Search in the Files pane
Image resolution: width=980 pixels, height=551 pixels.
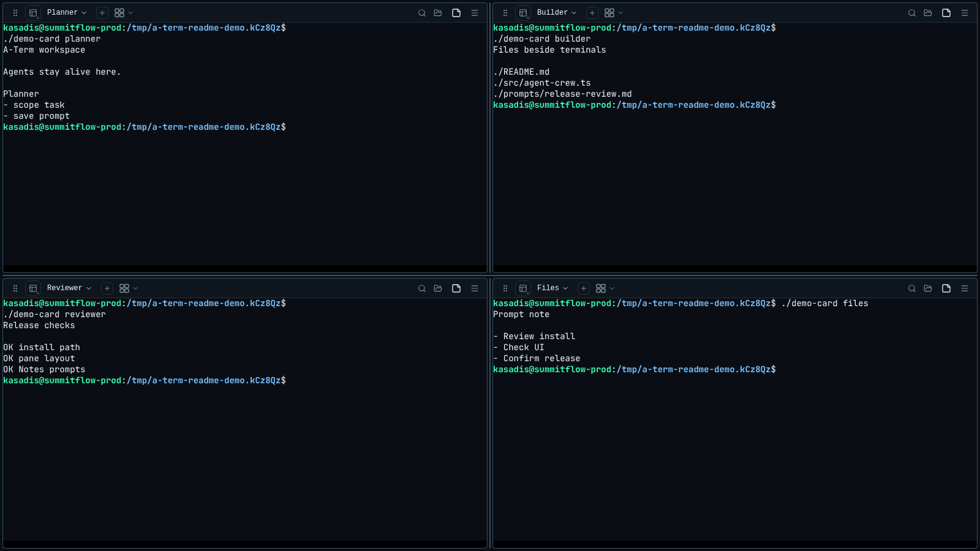coord(912,288)
